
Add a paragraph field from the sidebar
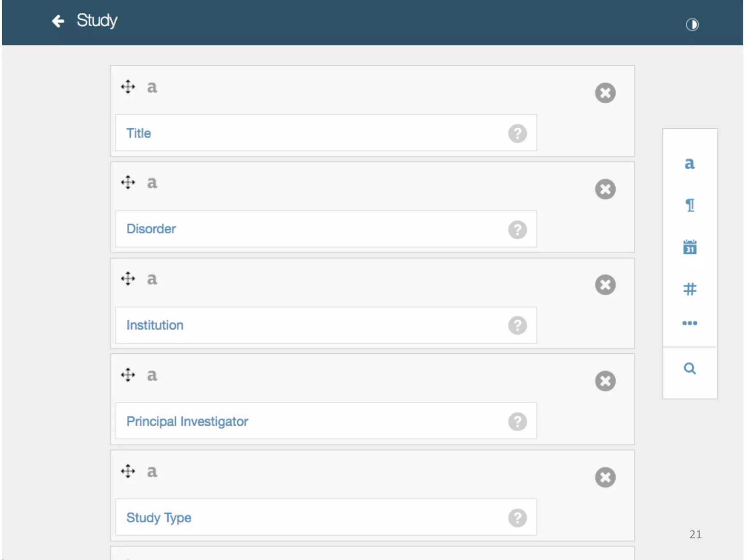tap(689, 205)
